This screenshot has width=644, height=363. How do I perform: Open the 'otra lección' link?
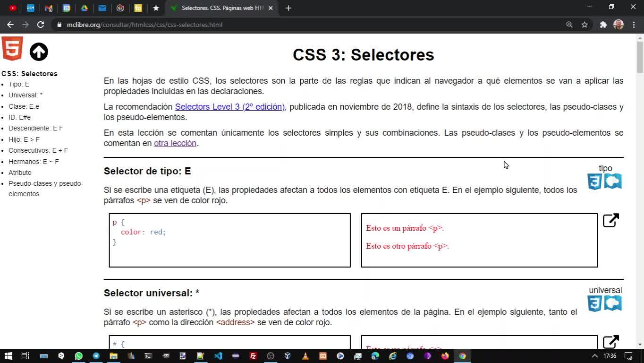(x=175, y=143)
